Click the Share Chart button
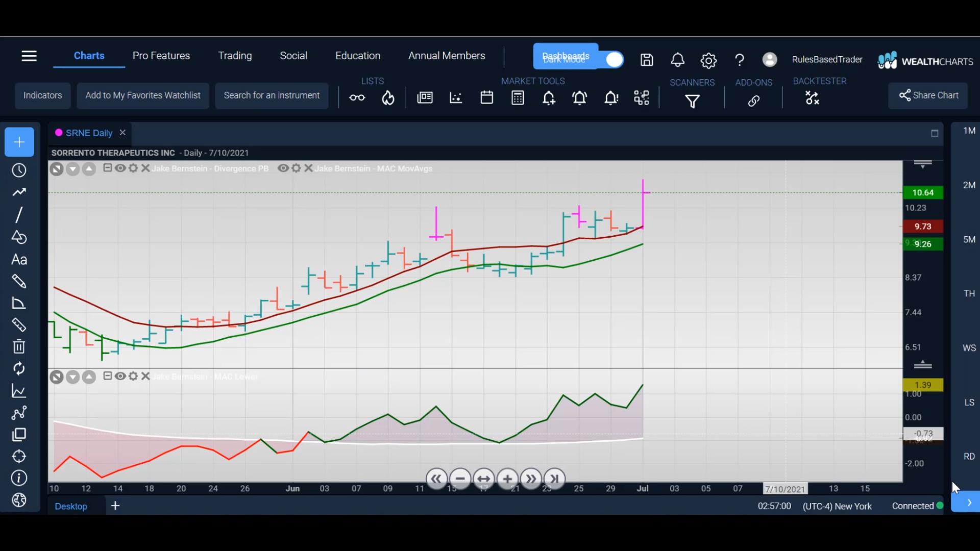The height and width of the screenshot is (551, 980). point(928,96)
